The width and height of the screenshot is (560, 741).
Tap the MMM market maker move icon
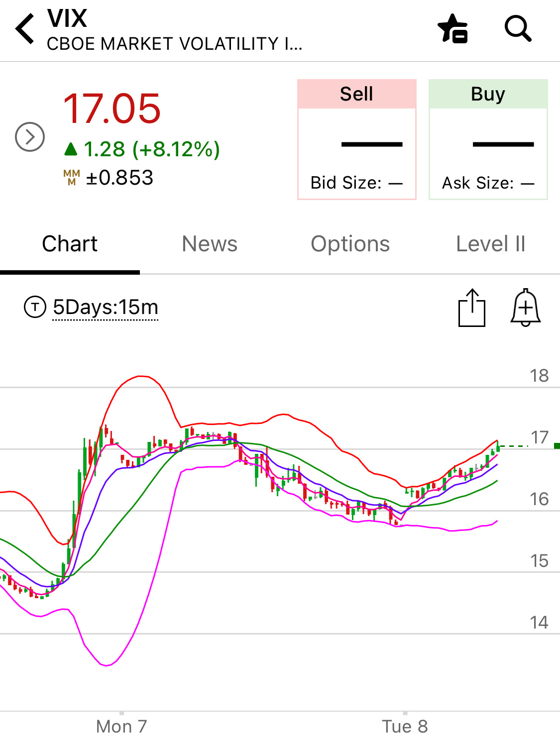coord(72,178)
